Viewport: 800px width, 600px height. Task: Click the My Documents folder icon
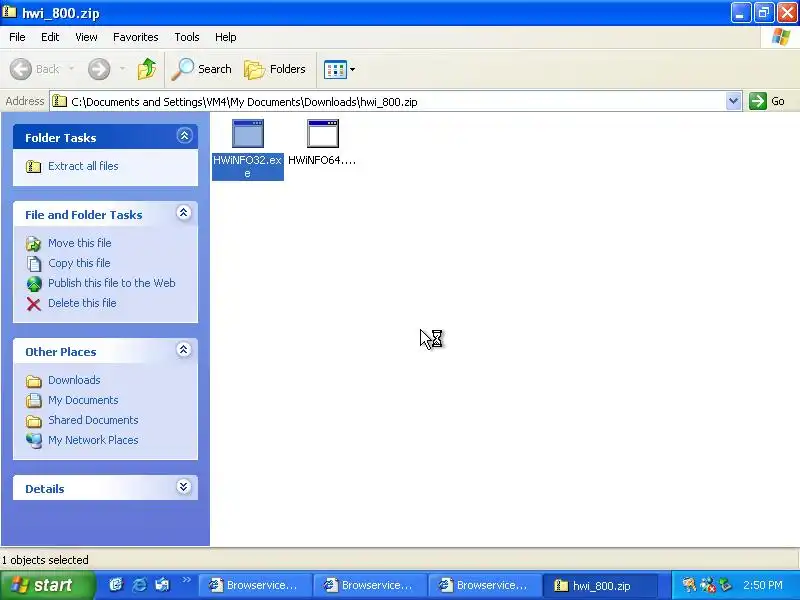point(34,401)
